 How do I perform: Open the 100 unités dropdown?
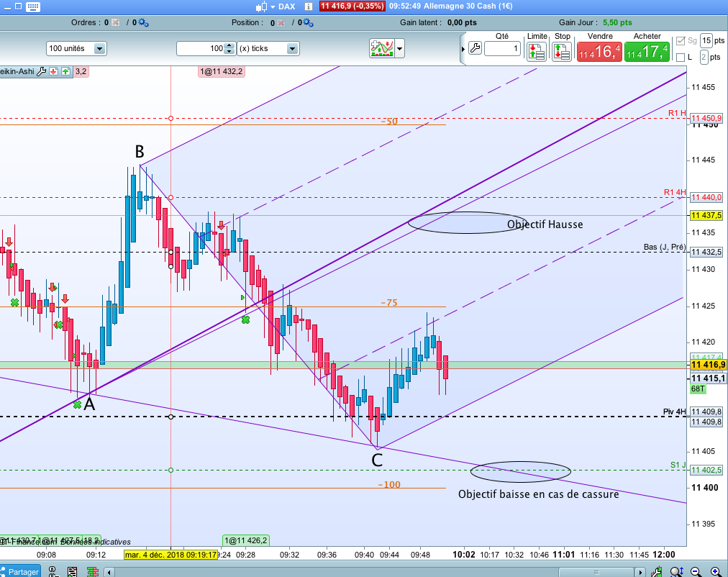pos(76,48)
